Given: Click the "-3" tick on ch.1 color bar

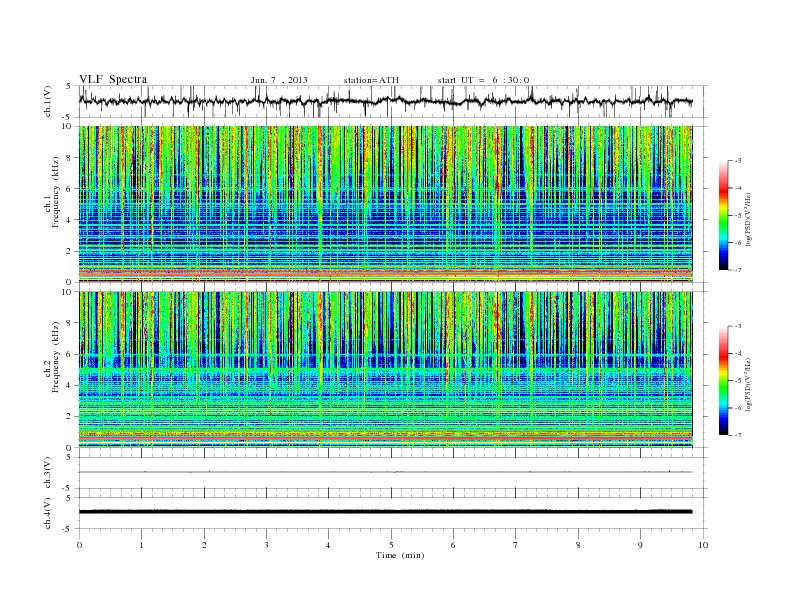Looking at the screenshot, I should point(738,161).
